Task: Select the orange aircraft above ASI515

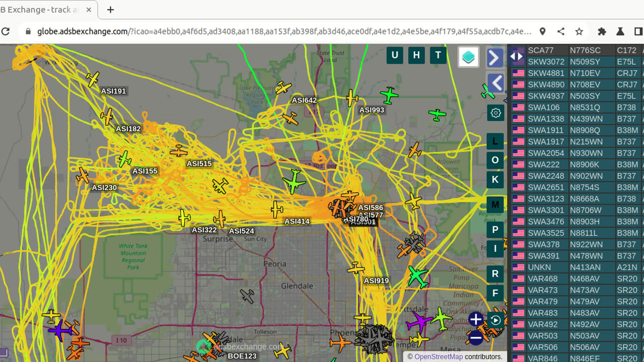Action: (x=179, y=151)
